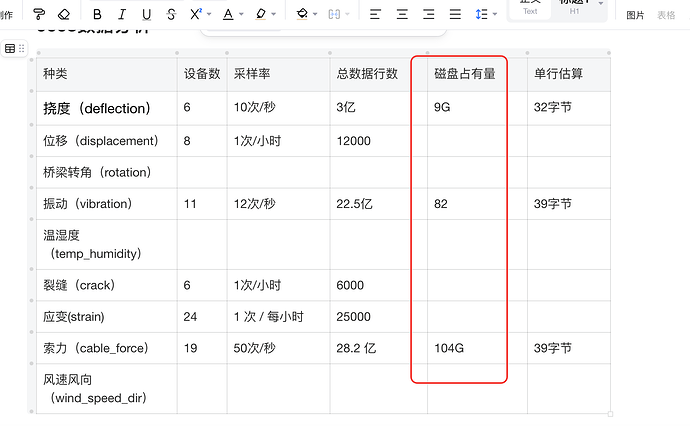
Task: Open the line spacing dropdown arrow
Action: (495, 15)
